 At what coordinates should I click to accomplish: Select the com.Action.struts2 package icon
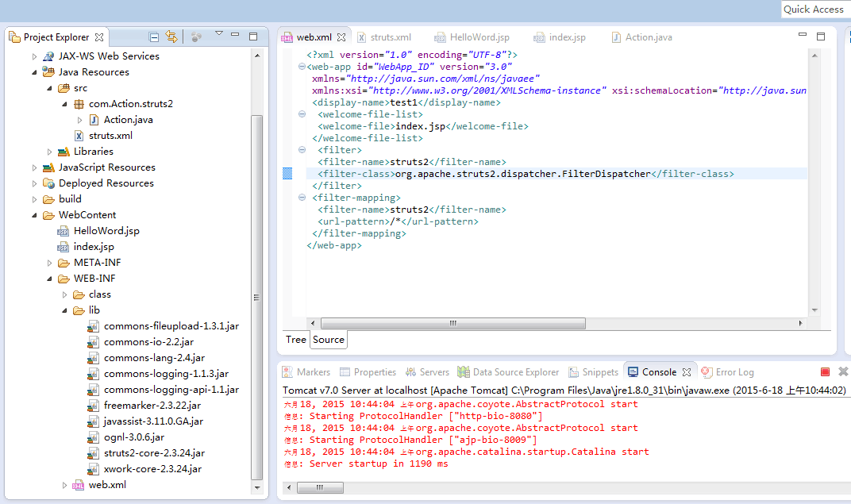(79, 104)
